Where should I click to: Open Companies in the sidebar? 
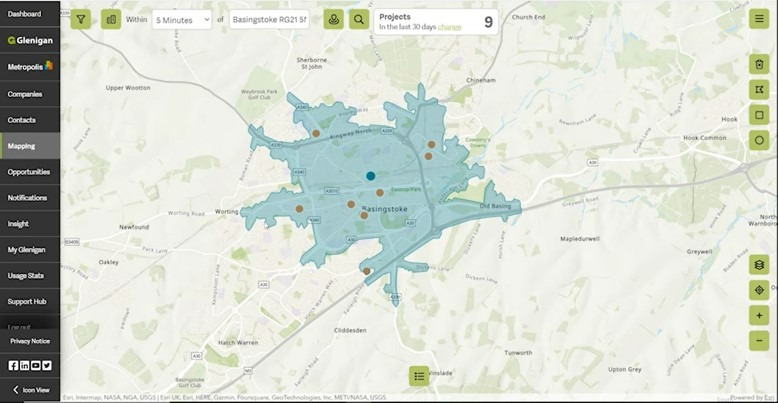pos(30,94)
